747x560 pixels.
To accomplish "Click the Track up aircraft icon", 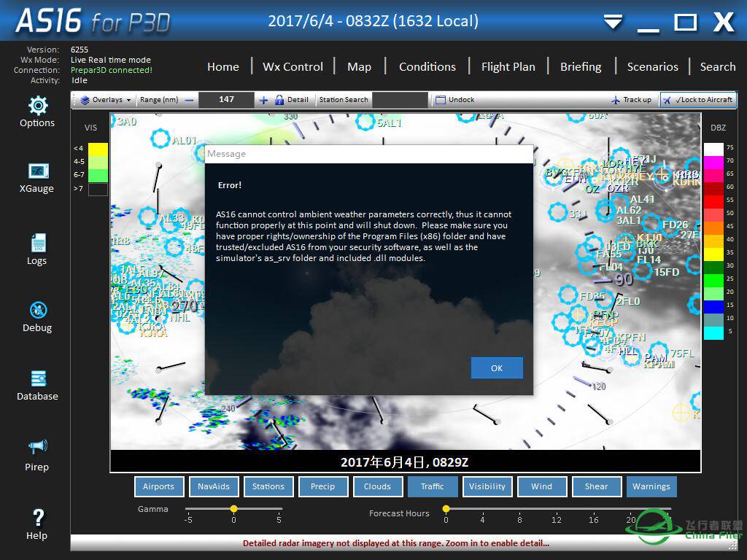I will 616,100.
